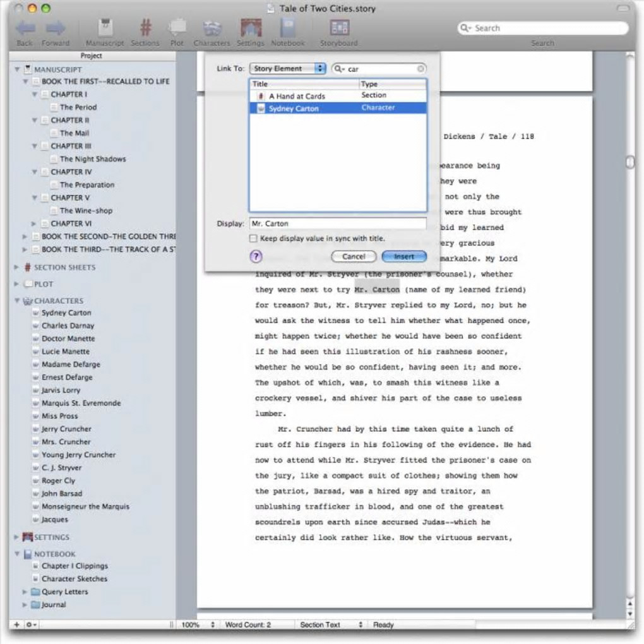Click highlighted Mr. Carton in manuscript
Image resolution: width=644 pixels, height=644 pixels.
(377, 290)
